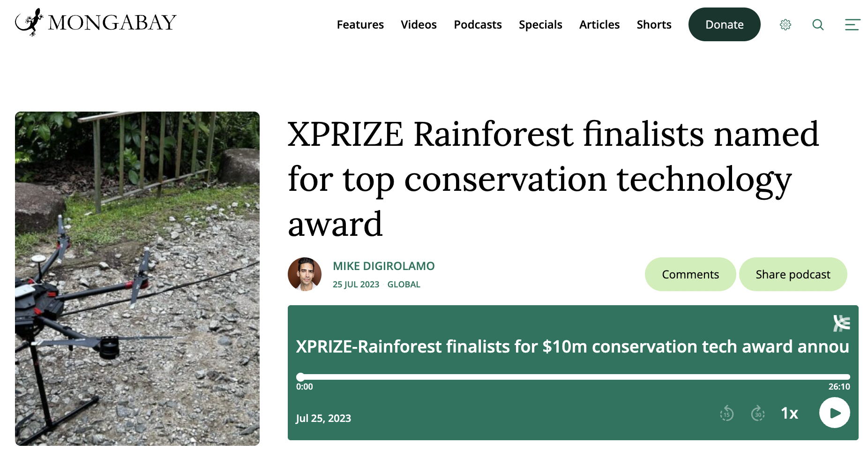Open the Features menu item
Viewport: 868px width, 451px height.
pos(360,24)
